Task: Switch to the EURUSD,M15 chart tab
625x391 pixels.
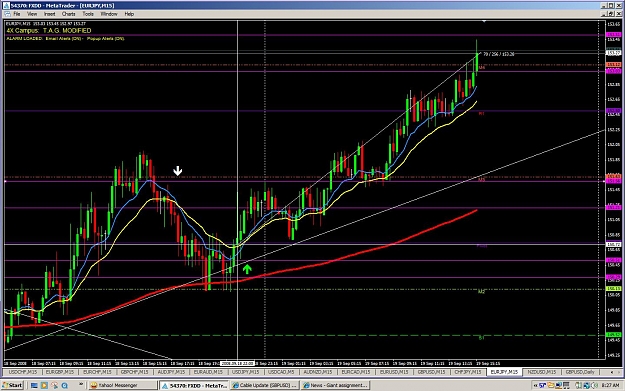Action: click(x=393, y=372)
